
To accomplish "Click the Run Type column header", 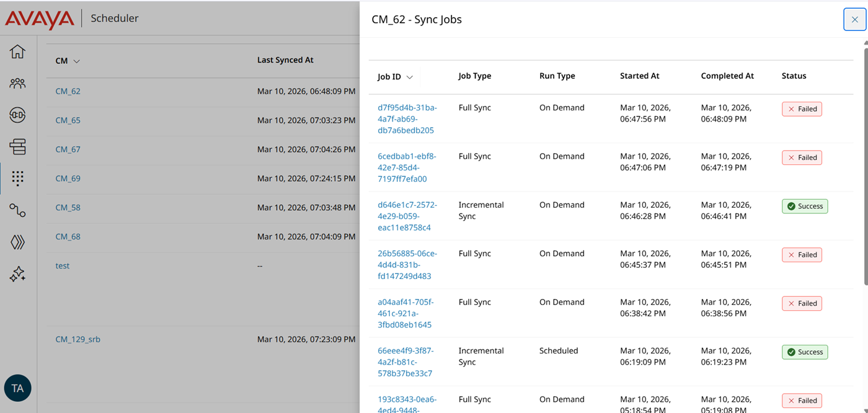I will [x=557, y=76].
